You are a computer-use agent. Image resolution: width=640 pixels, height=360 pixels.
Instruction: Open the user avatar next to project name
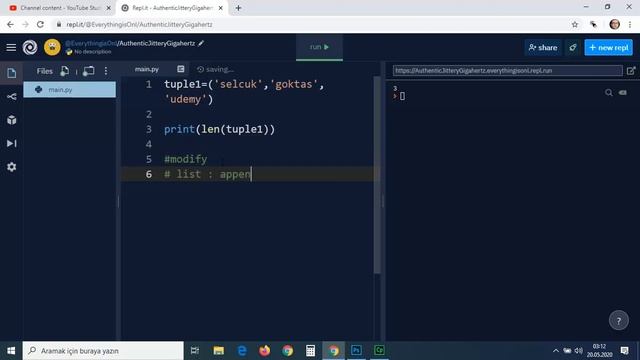52,47
